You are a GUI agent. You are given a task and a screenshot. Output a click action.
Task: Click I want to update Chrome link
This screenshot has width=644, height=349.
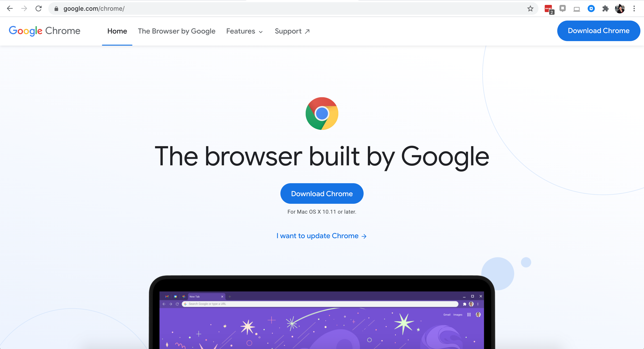[x=322, y=235]
